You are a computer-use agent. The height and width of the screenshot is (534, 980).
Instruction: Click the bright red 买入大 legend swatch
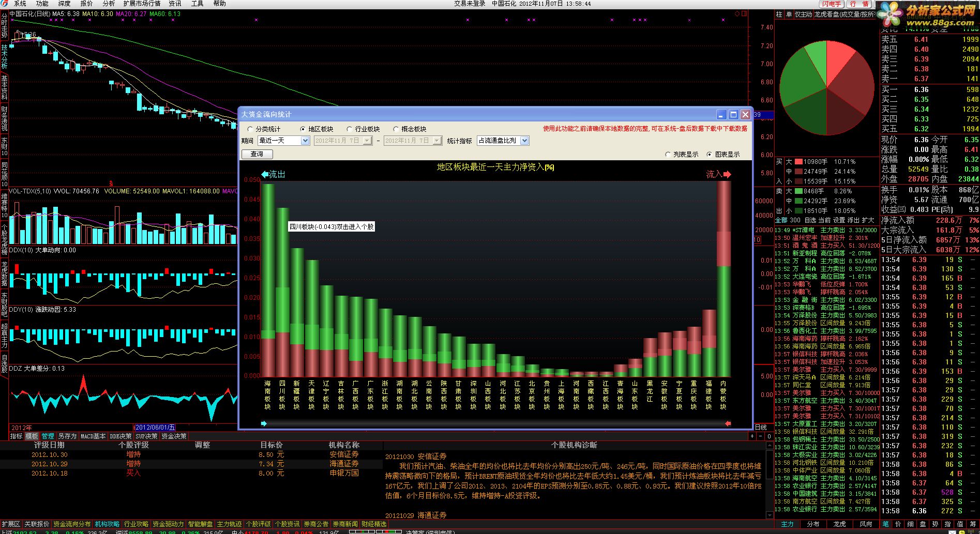pyautogui.click(x=798, y=162)
